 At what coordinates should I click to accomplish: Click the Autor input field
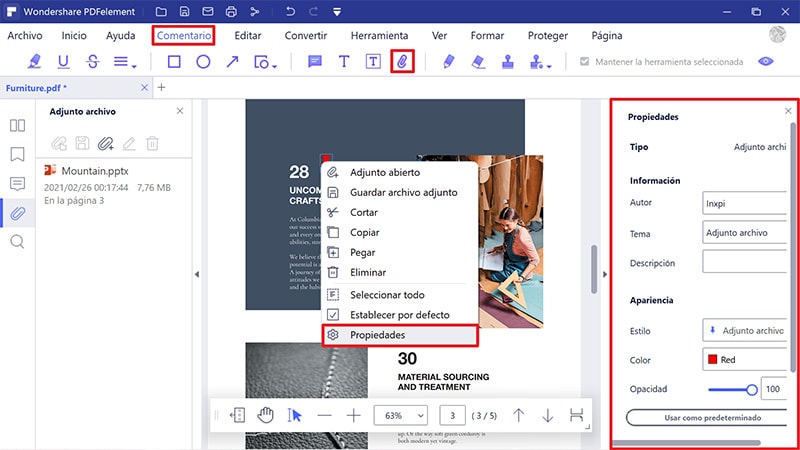(x=745, y=204)
